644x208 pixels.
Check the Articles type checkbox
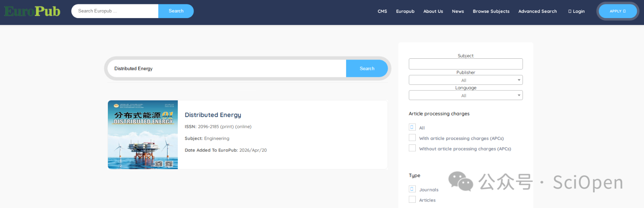(412, 200)
